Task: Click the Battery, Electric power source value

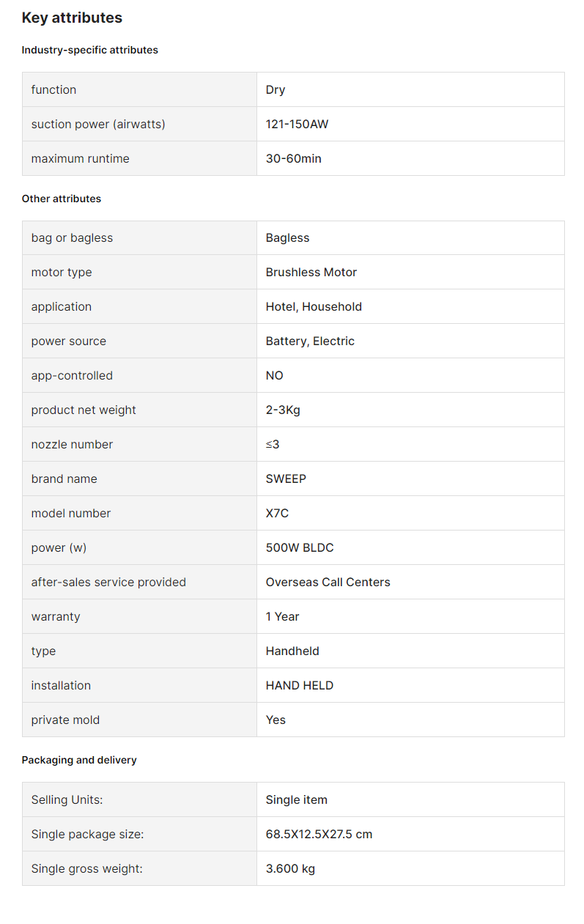Action: click(x=310, y=341)
